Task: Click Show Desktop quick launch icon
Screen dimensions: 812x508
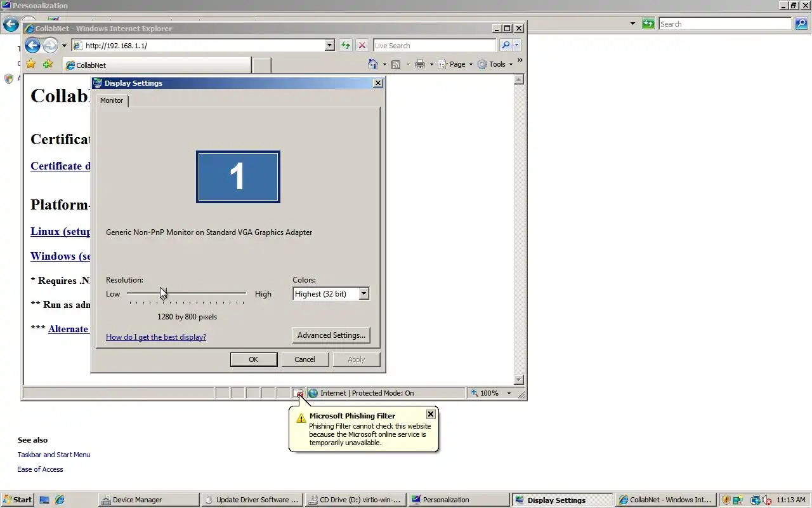Action: pyautogui.click(x=44, y=500)
